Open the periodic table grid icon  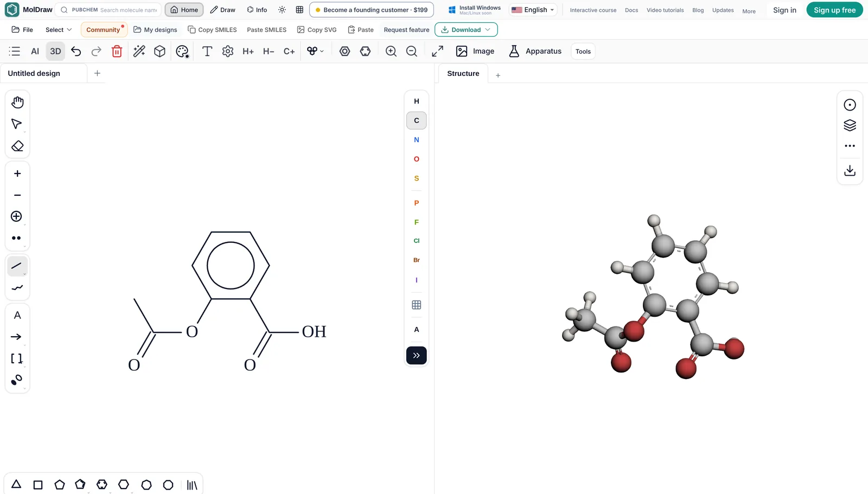click(417, 305)
